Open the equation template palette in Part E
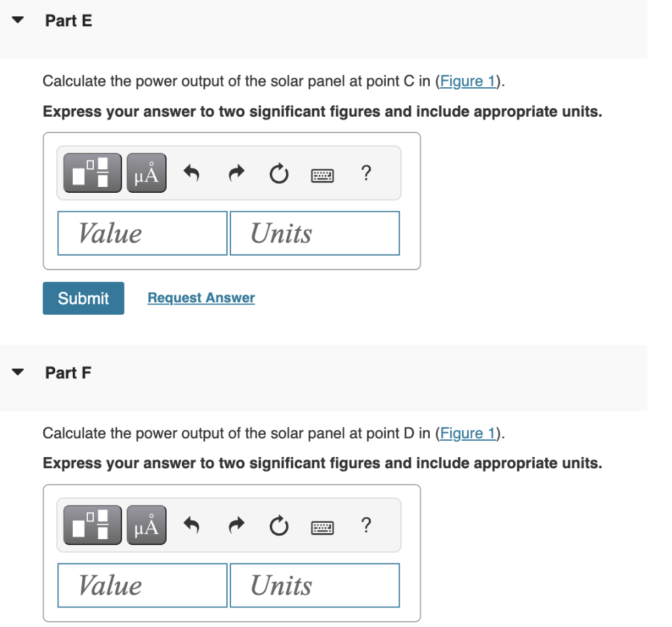Image resolution: width=672 pixels, height=627 pixels. click(91, 172)
